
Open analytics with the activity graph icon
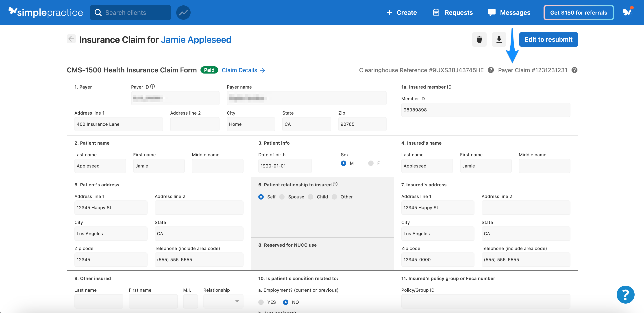pyautogui.click(x=183, y=13)
